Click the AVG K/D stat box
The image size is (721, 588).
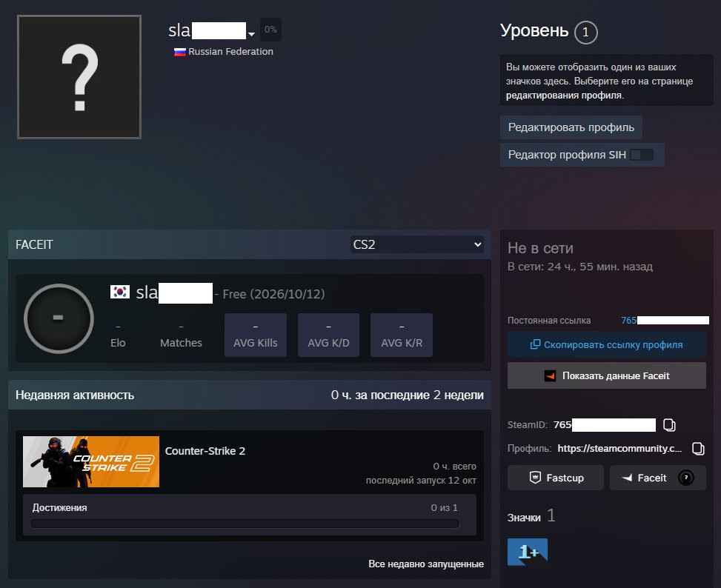click(x=328, y=335)
